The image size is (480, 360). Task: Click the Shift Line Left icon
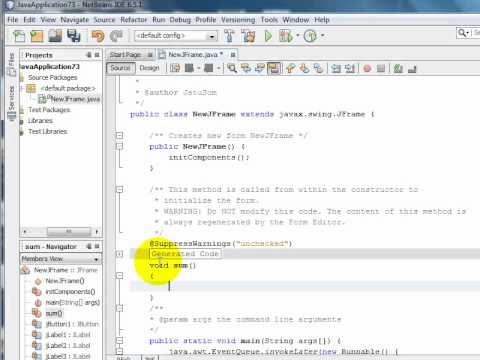pos(336,68)
